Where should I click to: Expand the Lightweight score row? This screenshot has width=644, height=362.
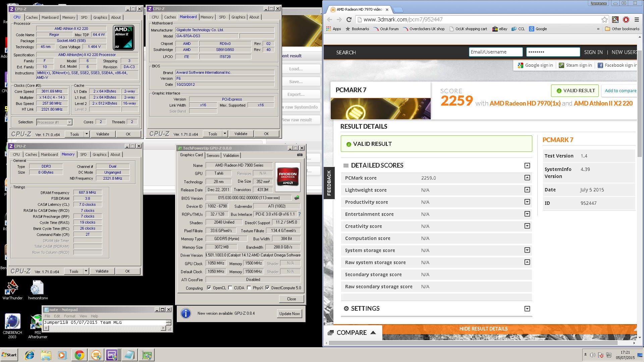527,190
